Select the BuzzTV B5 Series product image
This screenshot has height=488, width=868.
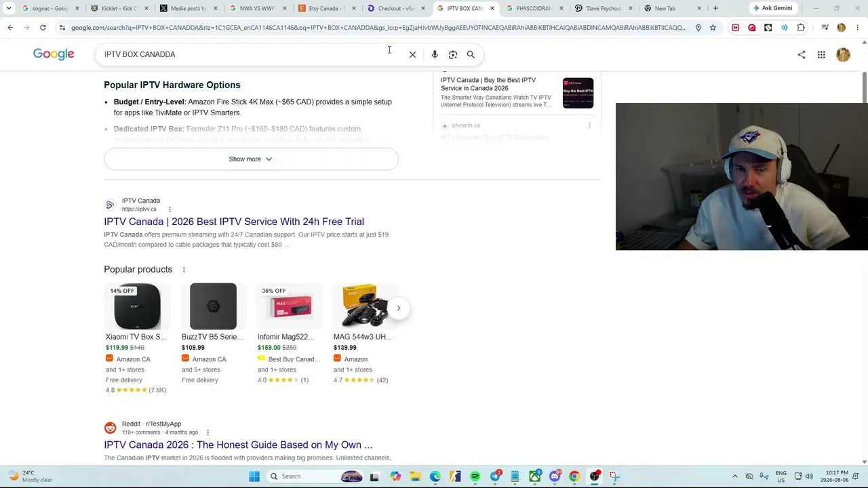(213, 306)
